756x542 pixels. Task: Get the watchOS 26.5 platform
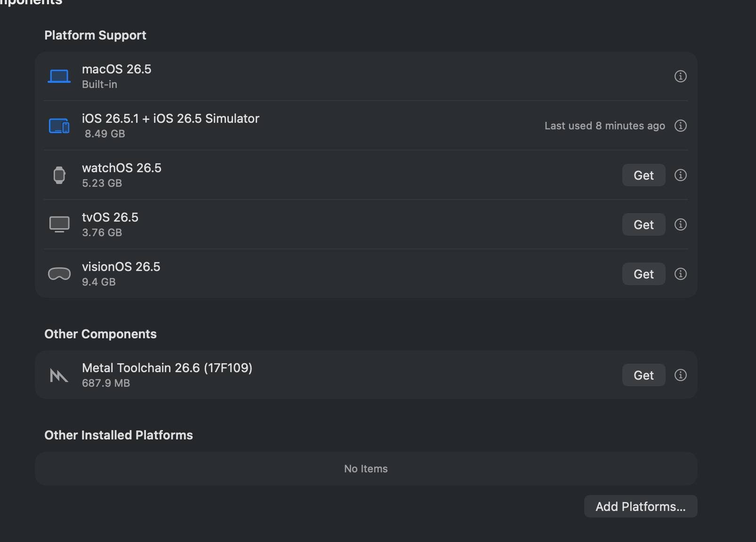click(643, 175)
